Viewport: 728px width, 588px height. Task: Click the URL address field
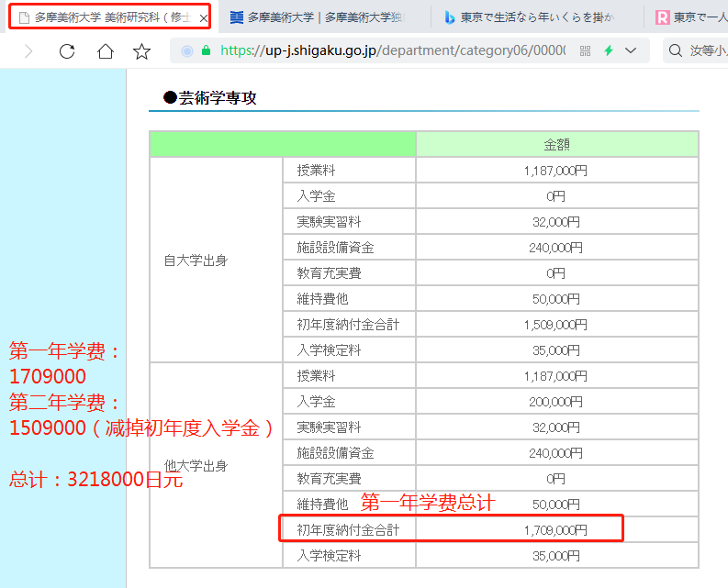click(395, 51)
